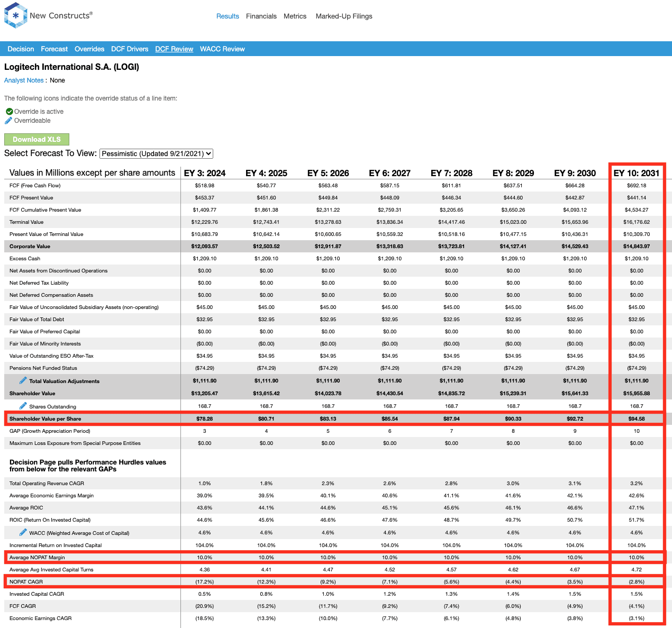672x628 pixels.
Task: Click the EY 3: 2024 column header
Action: 205,173
